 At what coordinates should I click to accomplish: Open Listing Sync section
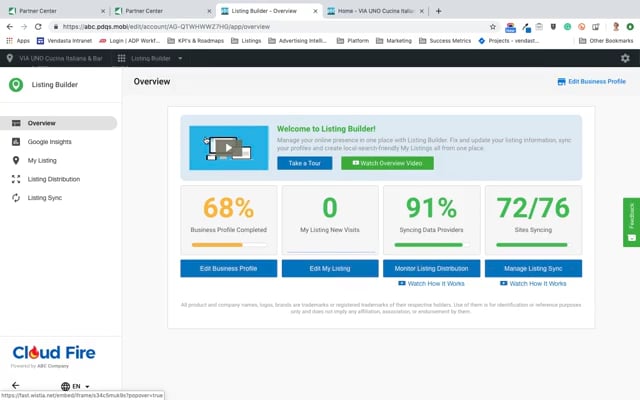(45, 198)
